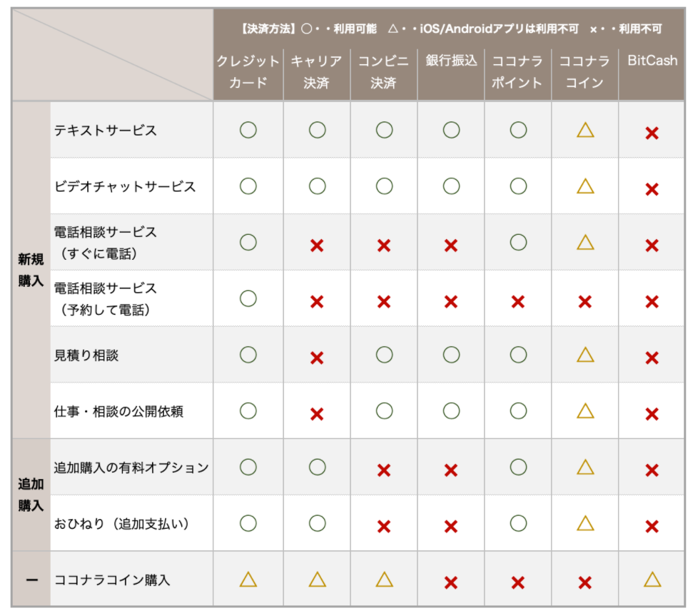Click the triangle for テキストサービス under ココナラコイン
693x616 pixels.
tap(585, 130)
